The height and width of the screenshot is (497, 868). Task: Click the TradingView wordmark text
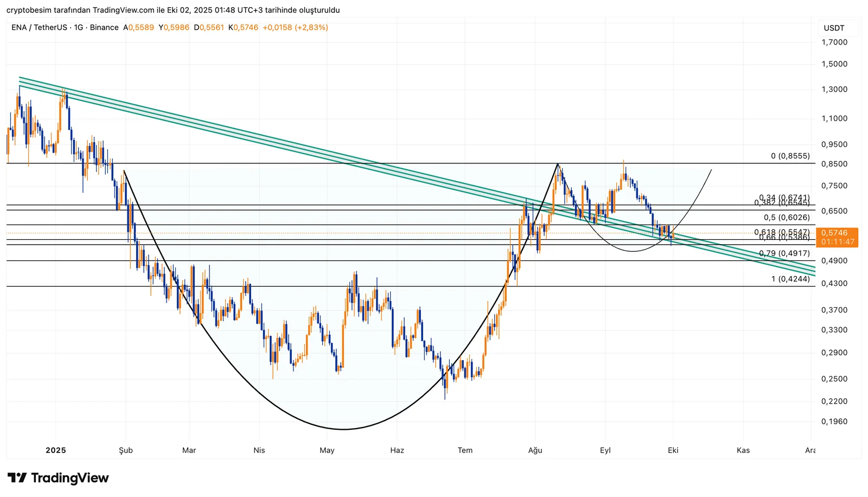tap(70, 478)
